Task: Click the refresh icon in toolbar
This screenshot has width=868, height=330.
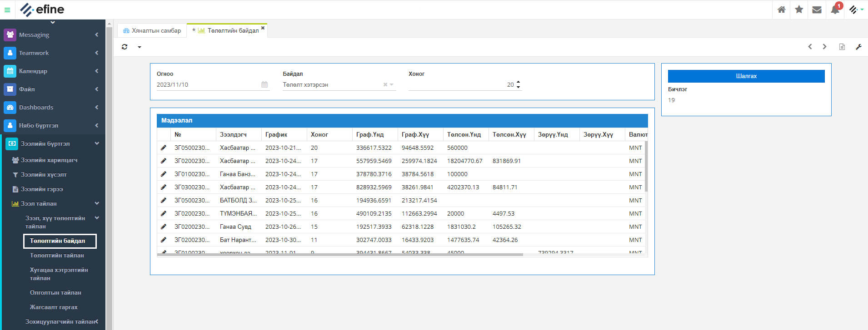Action: (x=125, y=47)
